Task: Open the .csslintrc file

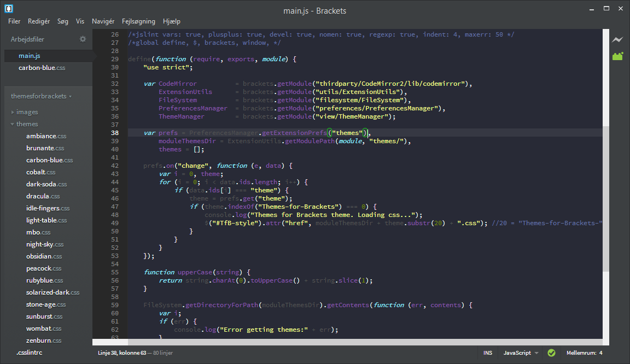Action: [29, 353]
